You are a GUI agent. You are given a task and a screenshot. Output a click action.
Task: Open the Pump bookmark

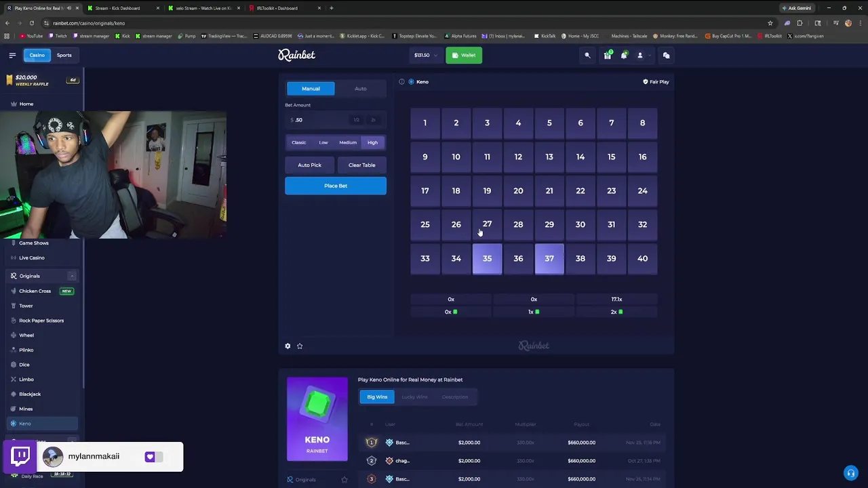point(186,36)
